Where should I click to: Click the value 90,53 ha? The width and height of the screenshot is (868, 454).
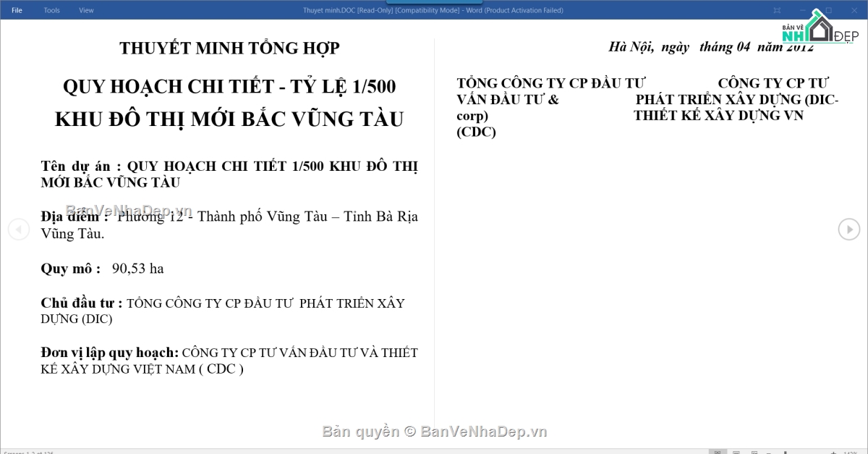[138, 269]
